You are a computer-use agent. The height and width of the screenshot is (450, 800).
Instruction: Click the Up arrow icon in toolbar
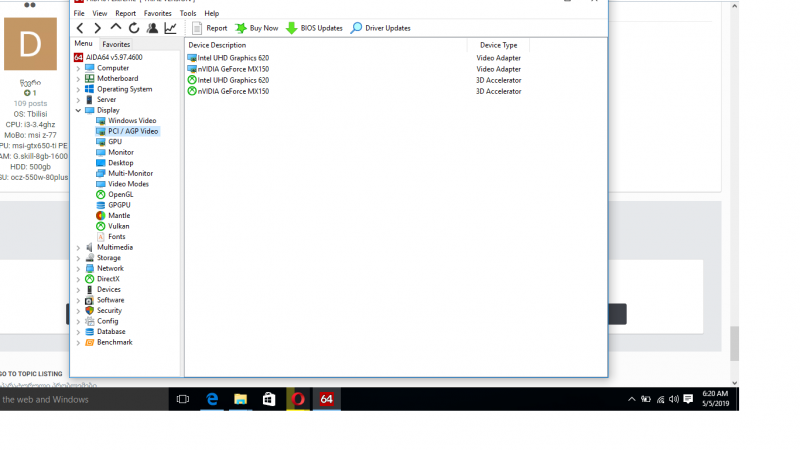pyautogui.click(x=116, y=28)
